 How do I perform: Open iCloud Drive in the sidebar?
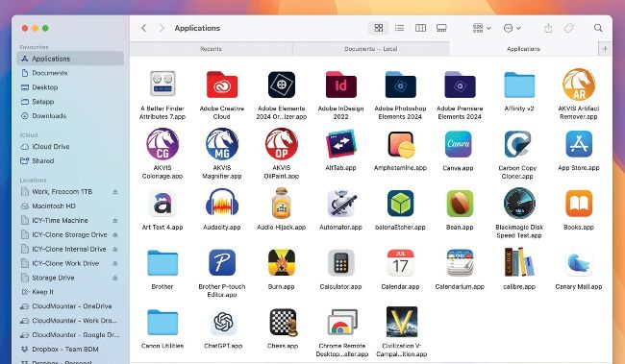coord(70,147)
